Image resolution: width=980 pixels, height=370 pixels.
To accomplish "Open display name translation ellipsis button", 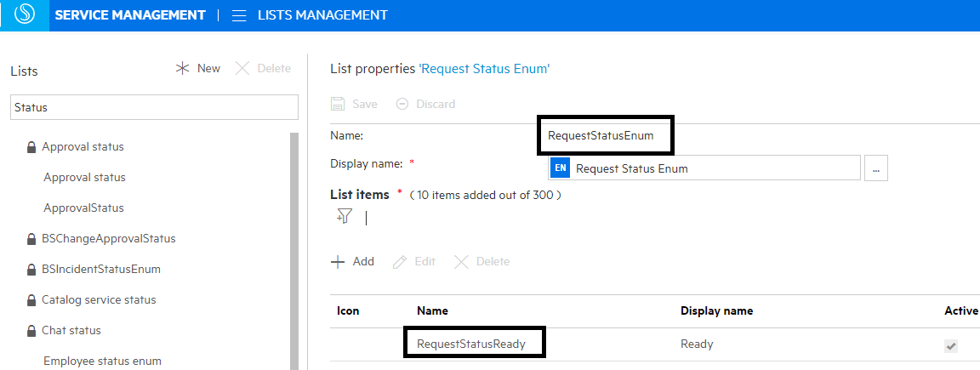I will (875, 168).
